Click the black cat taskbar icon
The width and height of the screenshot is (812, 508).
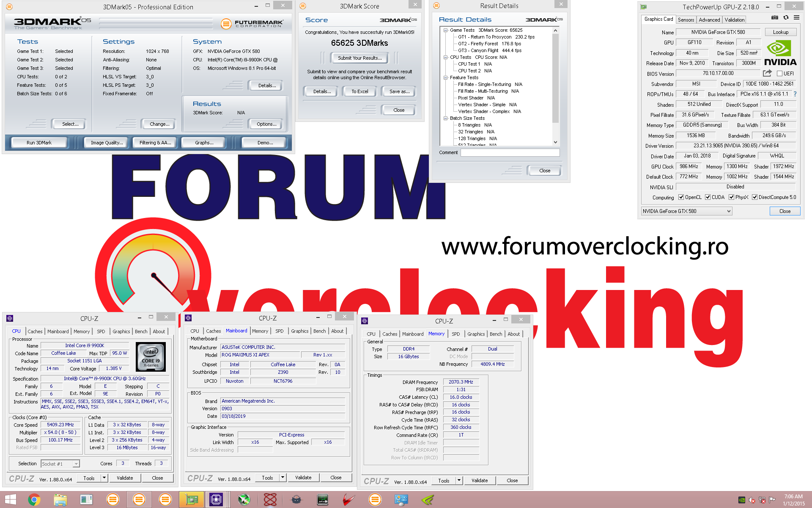pos(296,500)
